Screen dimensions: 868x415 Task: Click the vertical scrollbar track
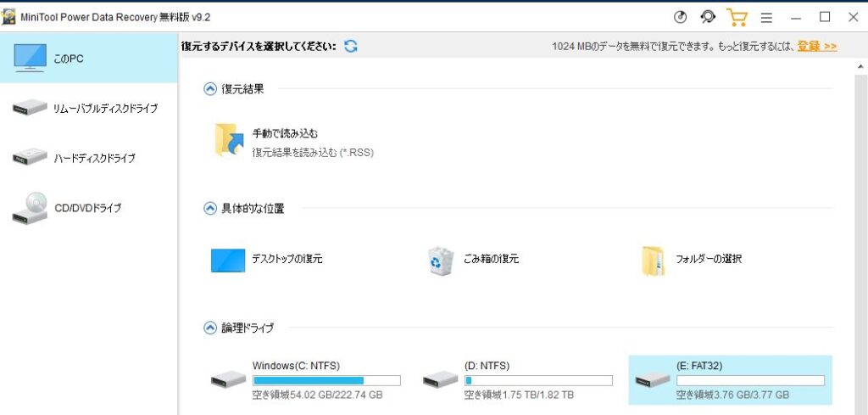point(860,244)
